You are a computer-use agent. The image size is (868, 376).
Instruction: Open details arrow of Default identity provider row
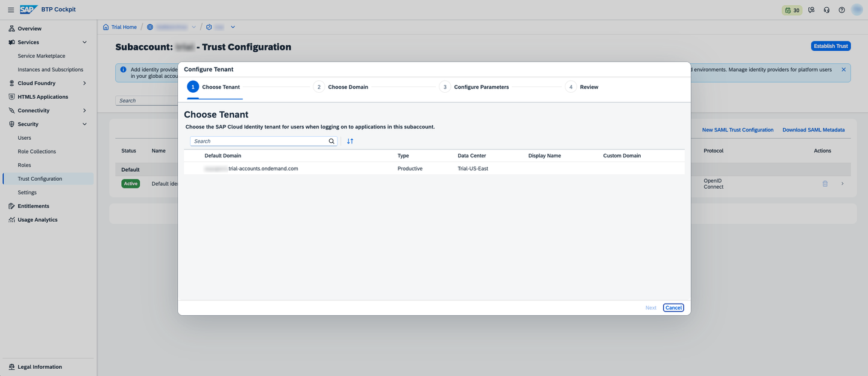[x=842, y=184]
